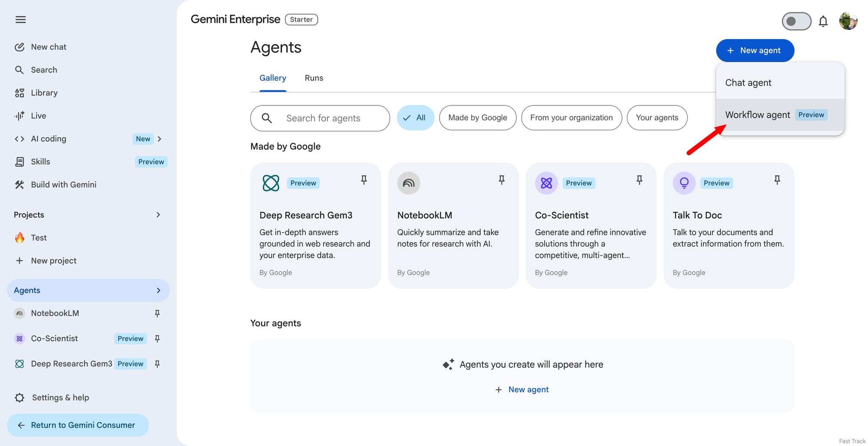Expand the Agents sidebar chevron
Viewport: 868px width, 446px height.
[158, 291]
